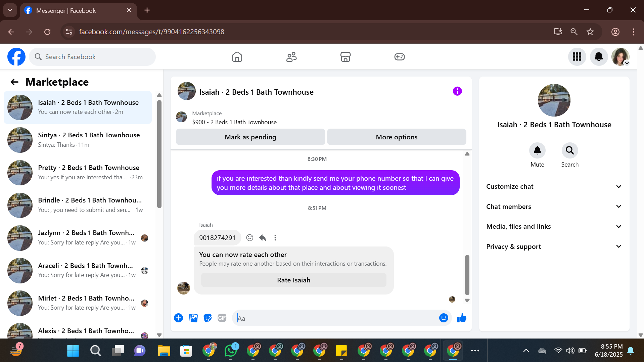
Task: Open Isaiah conversation in list
Action: [78, 107]
